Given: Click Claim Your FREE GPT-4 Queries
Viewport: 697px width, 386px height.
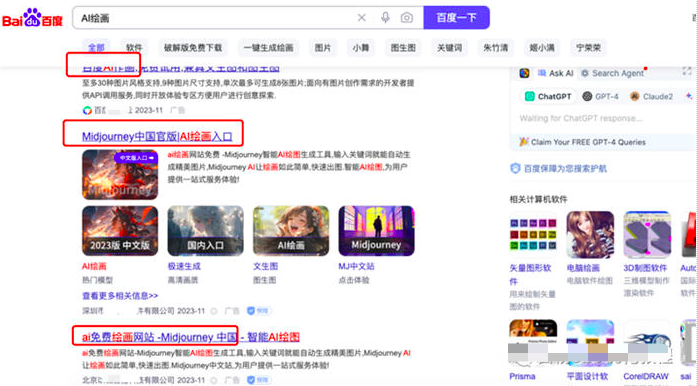Looking at the screenshot, I should point(582,142).
